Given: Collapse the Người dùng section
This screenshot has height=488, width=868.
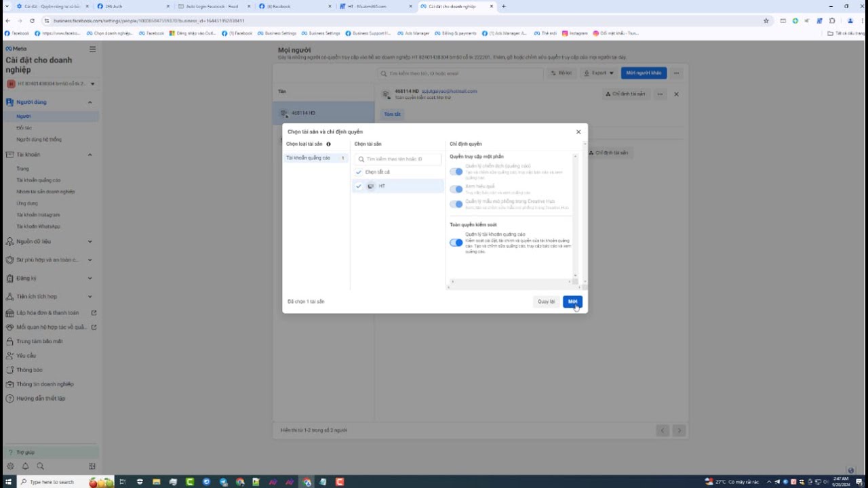Looking at the screenshot, I should [90, 102].
